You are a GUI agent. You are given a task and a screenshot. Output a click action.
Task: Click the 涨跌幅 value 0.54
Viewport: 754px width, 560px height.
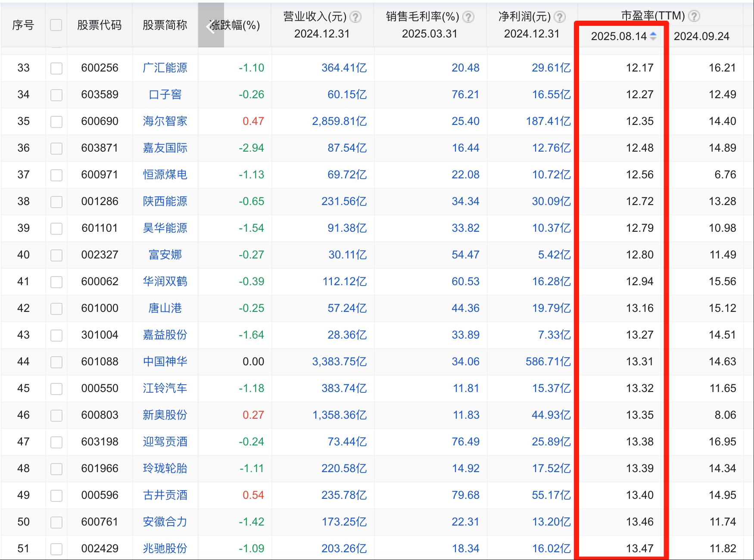point(253,495)
